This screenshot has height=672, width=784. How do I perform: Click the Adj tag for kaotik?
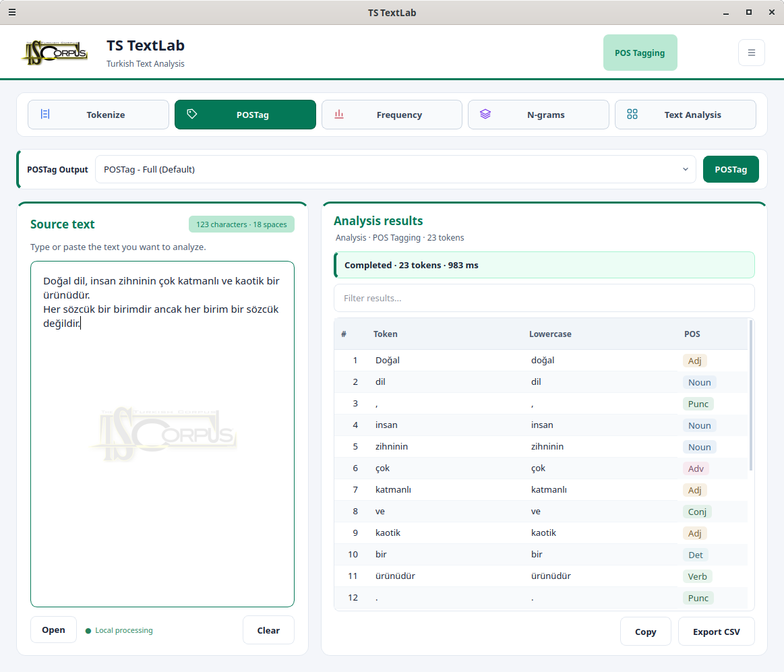(x=694, y=533)
